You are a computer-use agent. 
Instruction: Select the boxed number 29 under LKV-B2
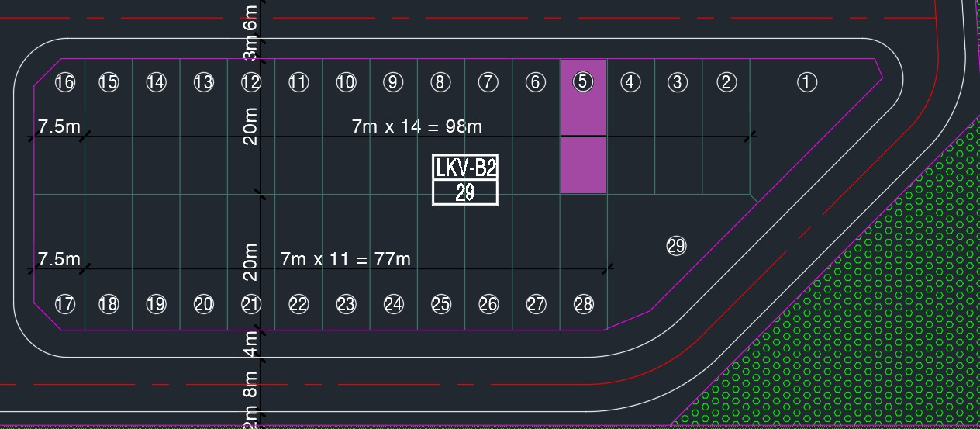465,192
